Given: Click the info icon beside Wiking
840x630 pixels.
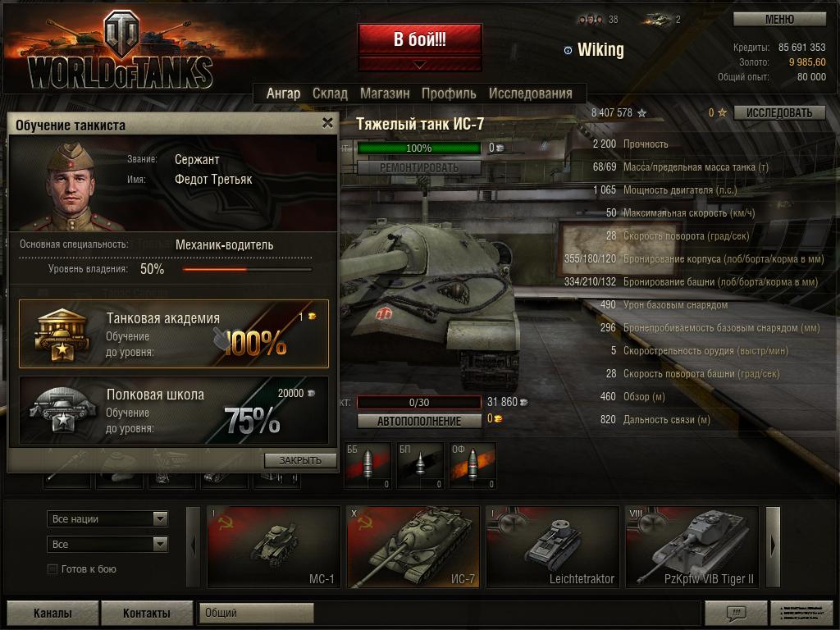Looking at the screenshot, I should point(568,50).
